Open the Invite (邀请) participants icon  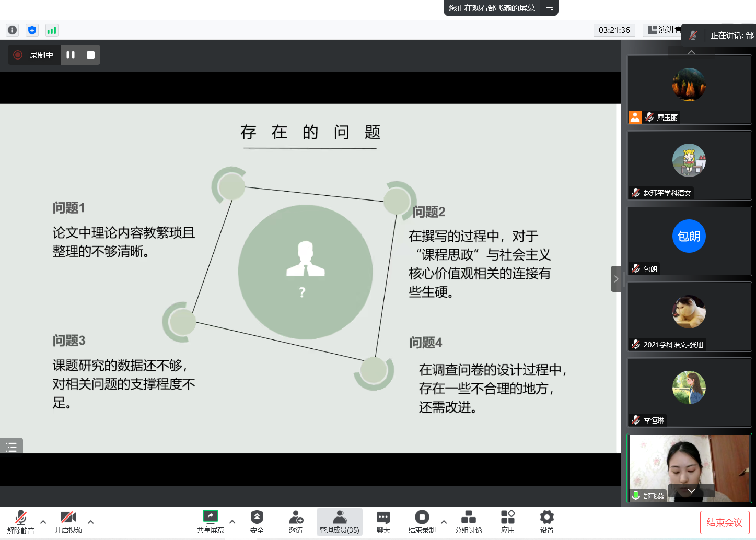296,522
